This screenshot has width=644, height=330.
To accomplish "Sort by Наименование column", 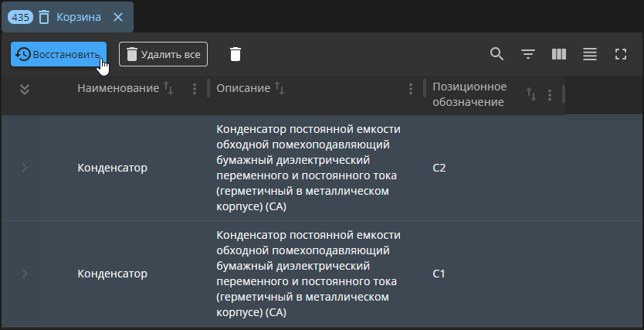I will pos(168,88).
